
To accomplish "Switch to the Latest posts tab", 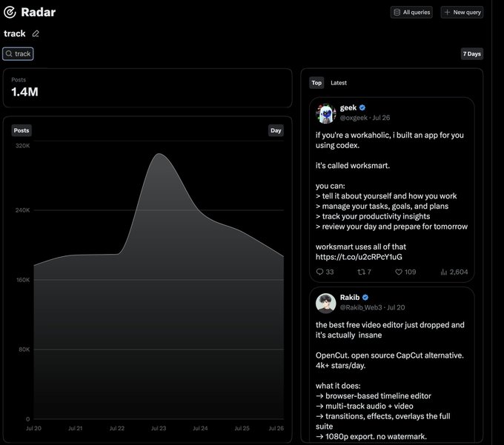I will tap(339, 83).
